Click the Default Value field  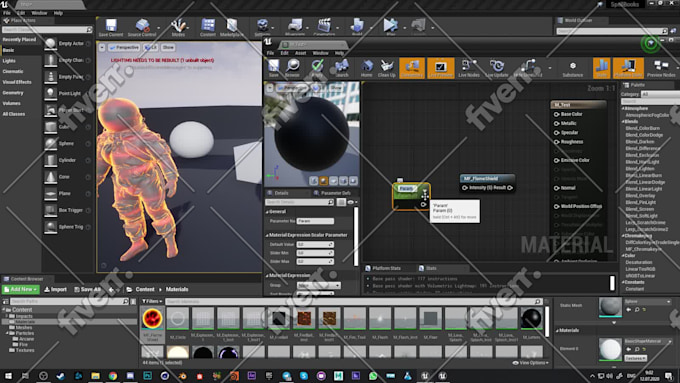(315, 244)
